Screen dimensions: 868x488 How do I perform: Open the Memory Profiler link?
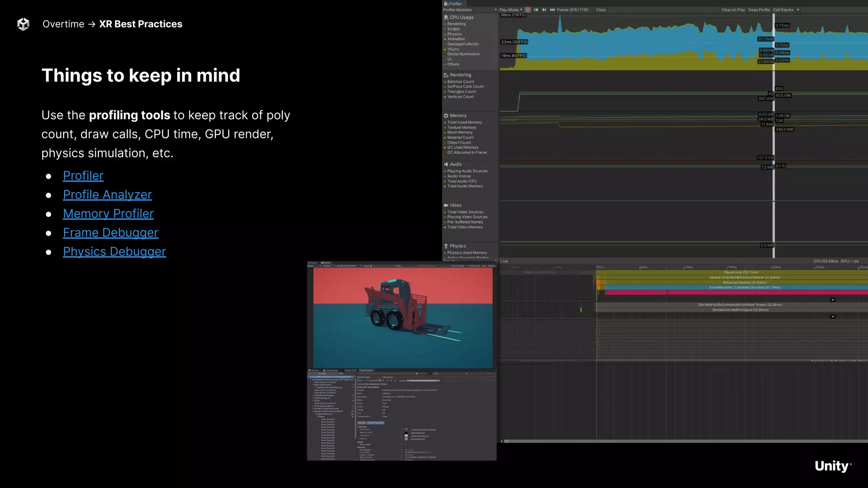(108, 214)
